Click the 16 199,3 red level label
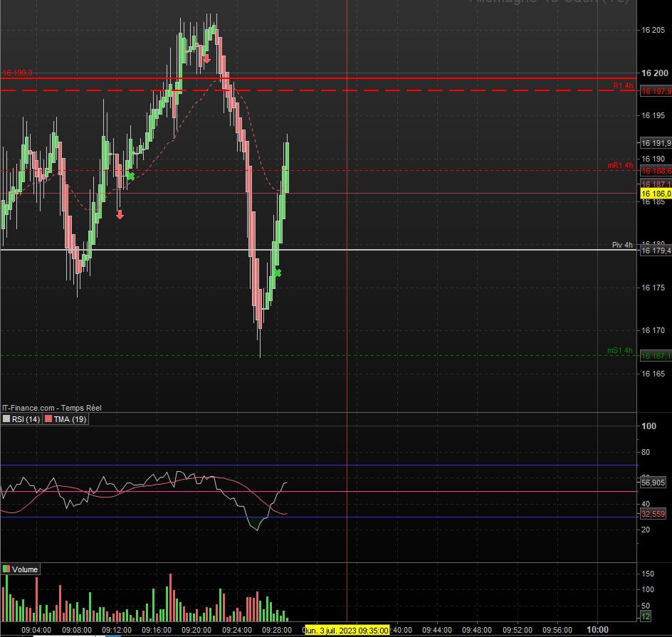 [18, 73]
